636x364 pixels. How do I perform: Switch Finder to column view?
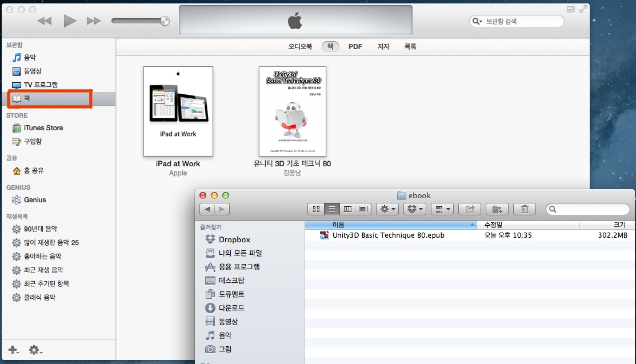coord(347,209)
